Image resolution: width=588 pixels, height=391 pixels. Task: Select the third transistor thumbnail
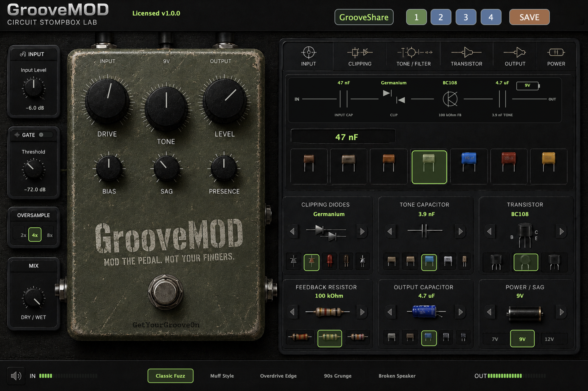[x=554, y=262]
